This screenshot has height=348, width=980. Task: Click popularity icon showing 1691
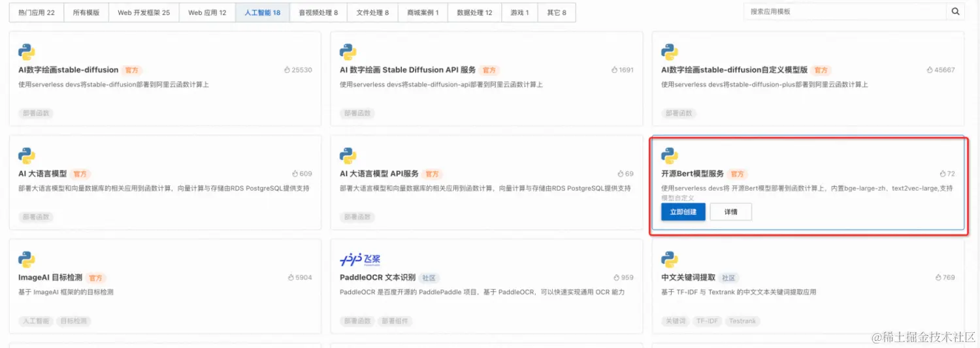614,70
